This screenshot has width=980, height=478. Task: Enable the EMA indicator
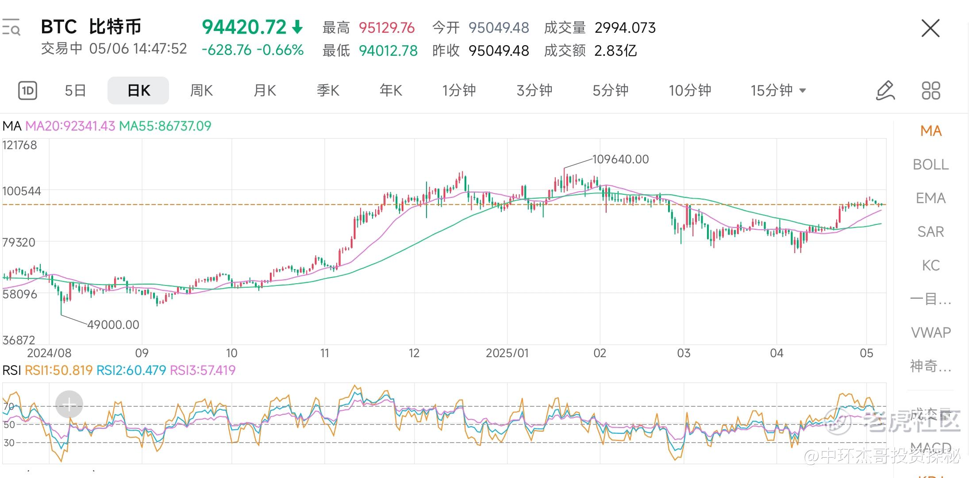[x=930, y=198]
